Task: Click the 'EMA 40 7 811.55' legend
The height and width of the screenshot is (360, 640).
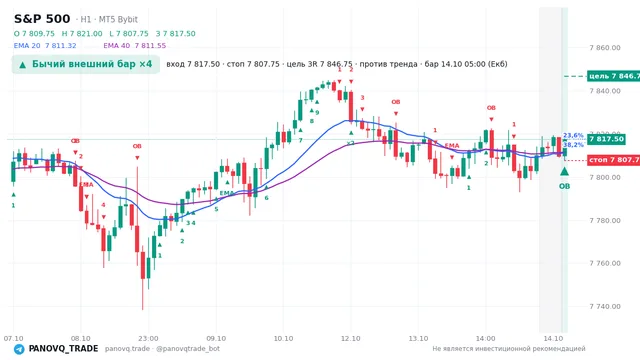Action: 135,46
